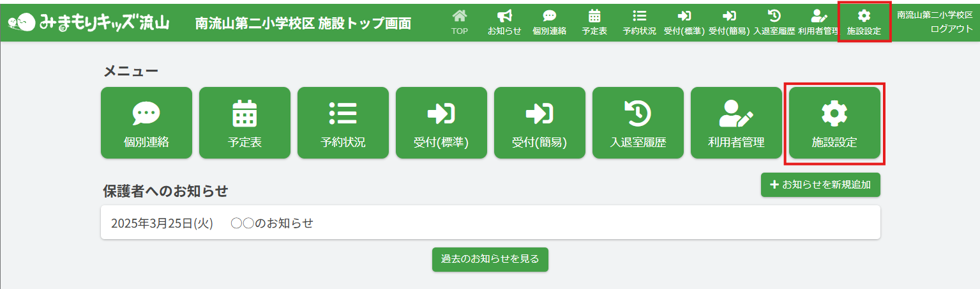This screenshot has width=980, height=289.
Task: Open the 受付(標準) menu tile
Action: pos(441,123)
